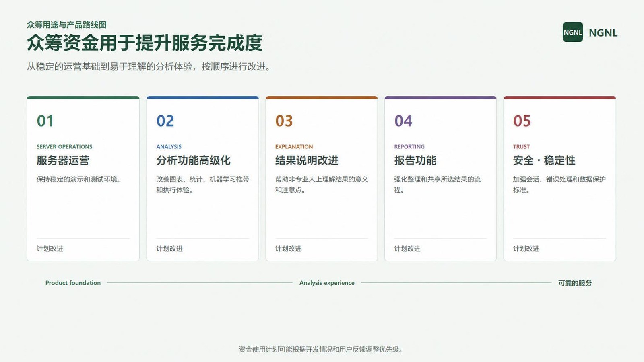Select the card title 结果说明改进
This screenshot has width=644, height=362.
pyautogui.click(x=307, y=160)
